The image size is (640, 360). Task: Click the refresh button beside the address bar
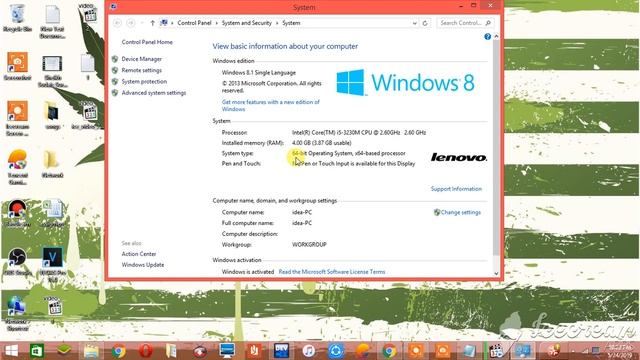click(x=425, y=23)
